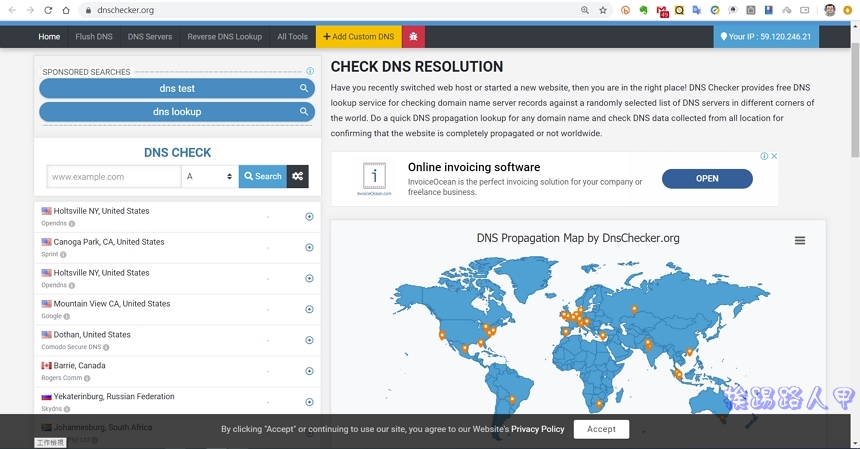Image resolution: width=860 pixels, height=449 pixels.
Task: Open Reverse DNS Lookup menu item
Action: [x=224, y=37]
